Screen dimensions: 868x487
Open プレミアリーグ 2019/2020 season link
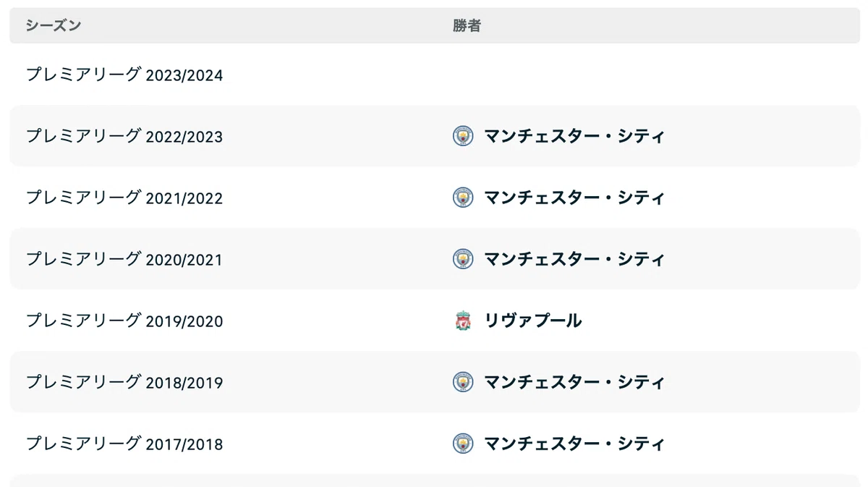pos(124,321)
